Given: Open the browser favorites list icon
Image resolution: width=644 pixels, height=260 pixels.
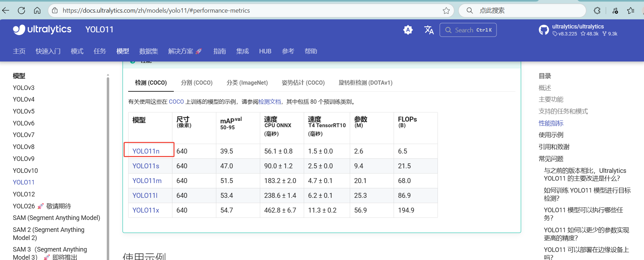Looking at the screenshot, I should (631, 11).
